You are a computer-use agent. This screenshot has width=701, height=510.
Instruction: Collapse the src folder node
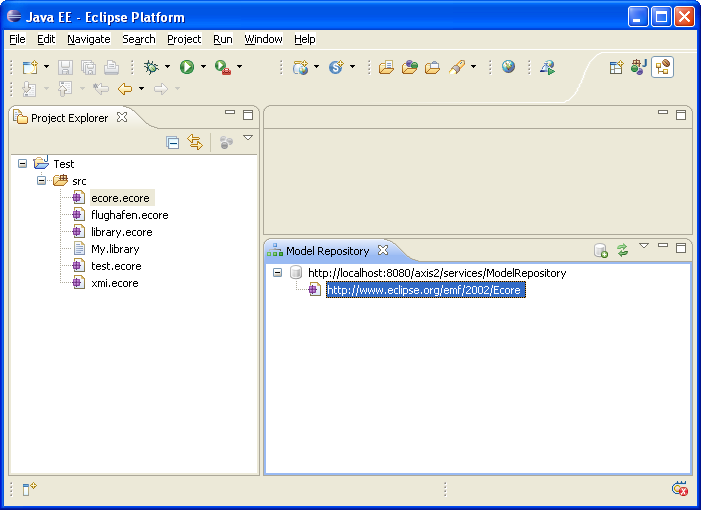coord(42,181)
